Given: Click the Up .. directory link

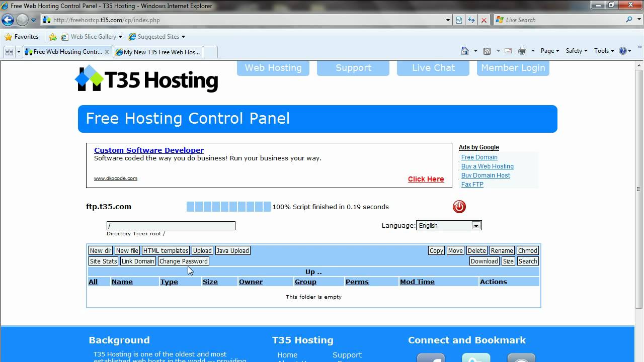Looking at the screenshot, I should point(313,271).
